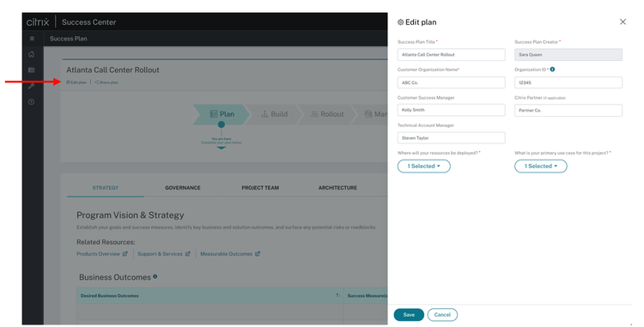Open the plans list sidebar icon
Viewport: 644px width, 327px height.
pos(32,70)
